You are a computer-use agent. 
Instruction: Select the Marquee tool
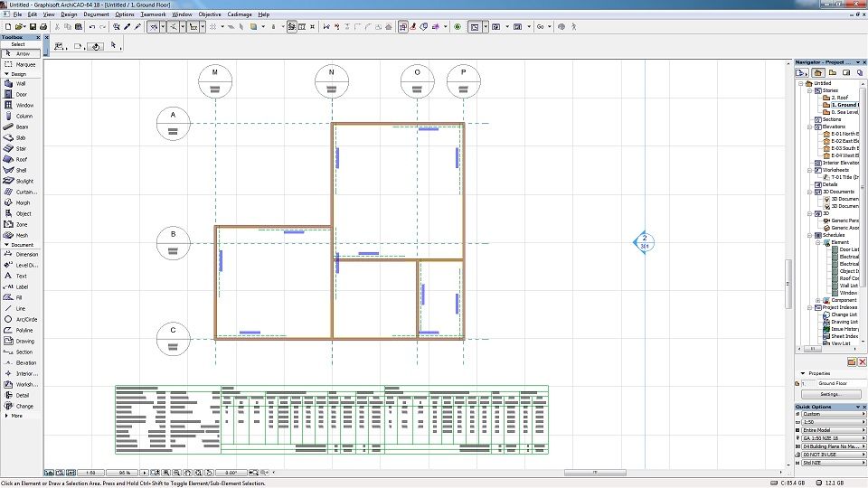24,64
